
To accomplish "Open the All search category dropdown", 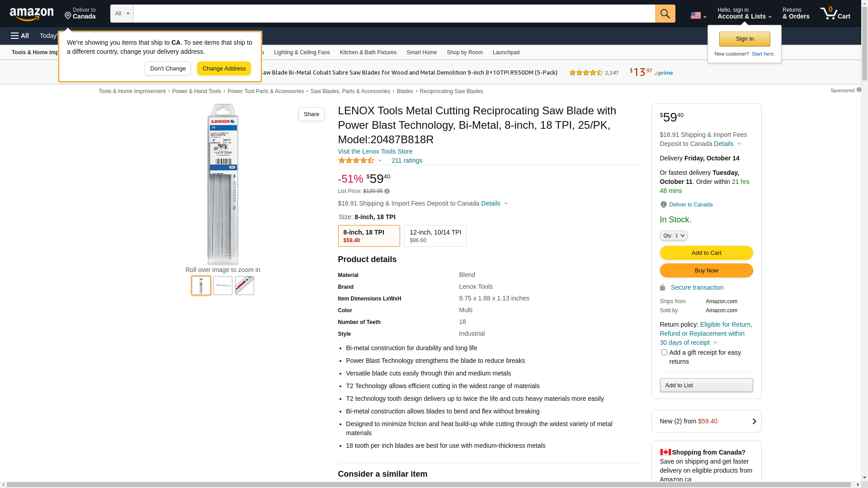I will tap(122, 14).
